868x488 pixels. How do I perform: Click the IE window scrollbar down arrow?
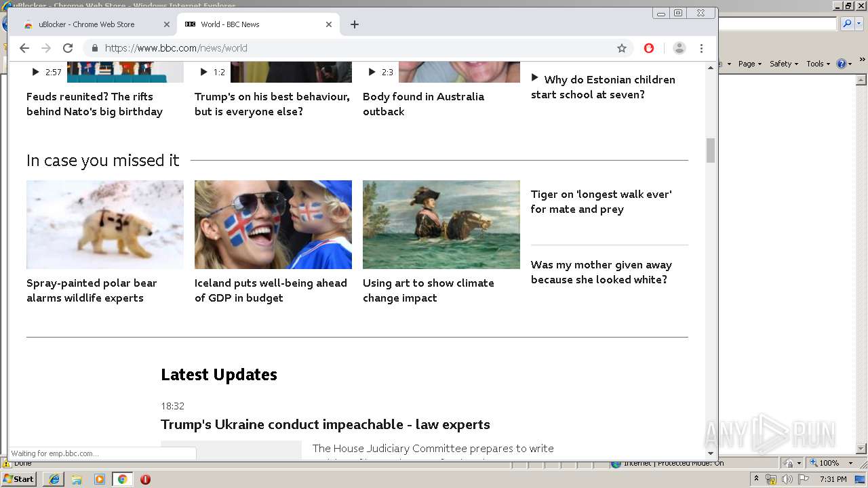(862, 449)
